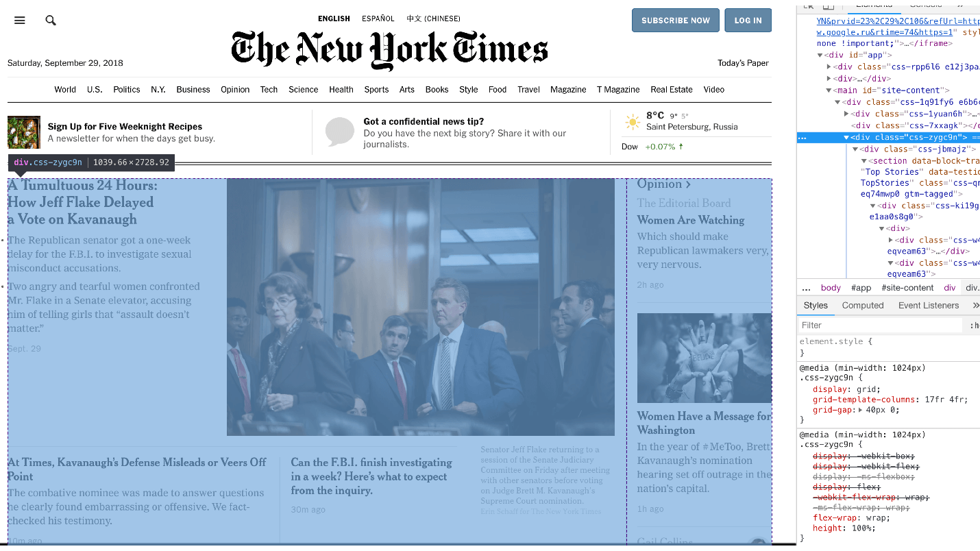Open the Politics section
This screenshot has width=980, height=551.
pos(127,90)
